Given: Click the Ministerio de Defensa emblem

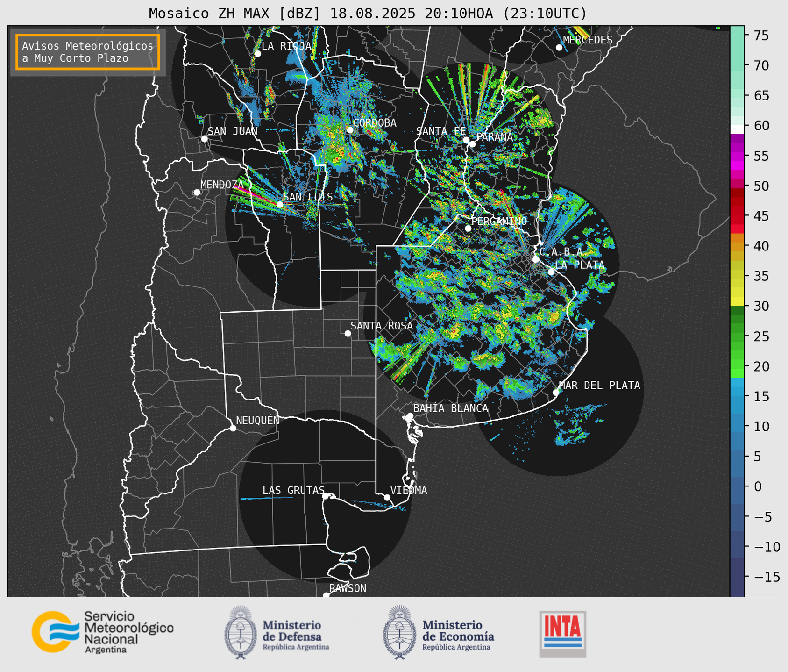Looking at the screenshot, I should point(241,632).
